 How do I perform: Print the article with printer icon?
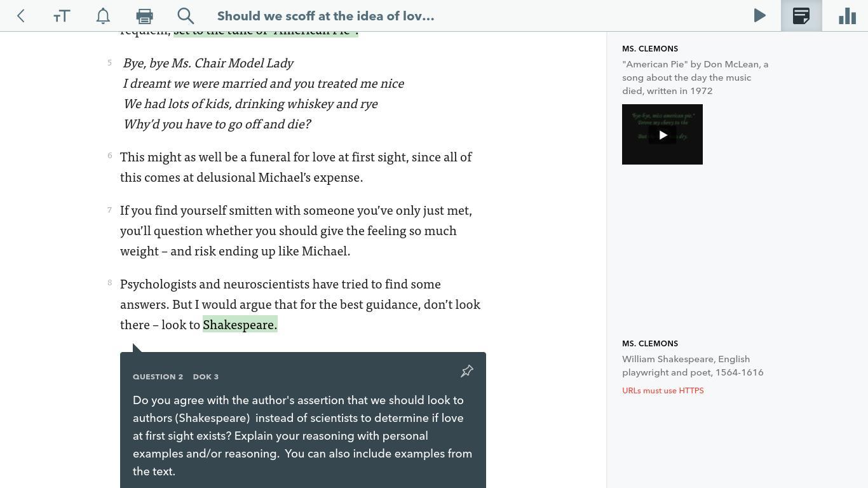(x=144, y=16)
